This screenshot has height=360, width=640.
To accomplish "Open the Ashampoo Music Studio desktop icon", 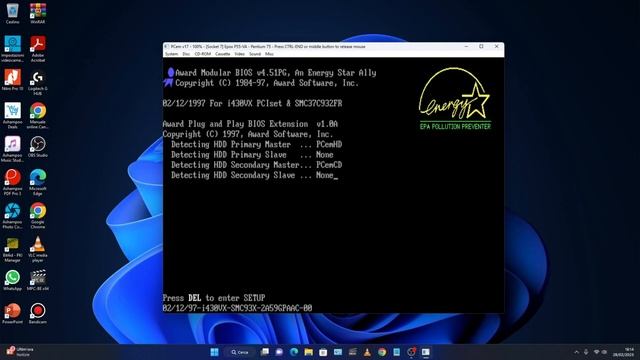I will [x=13, y=149].
